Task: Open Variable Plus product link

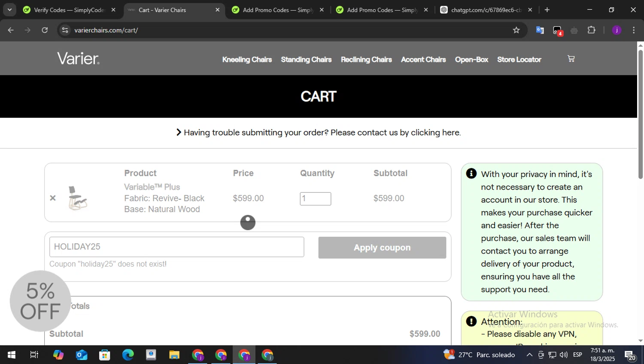Action: [x=152, y=187]
